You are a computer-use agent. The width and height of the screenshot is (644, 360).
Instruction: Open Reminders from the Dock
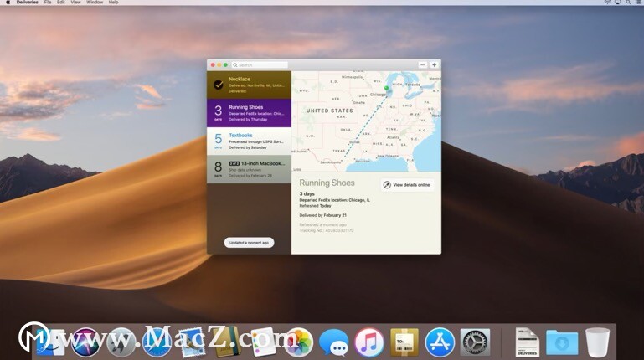tap(263, 342)
